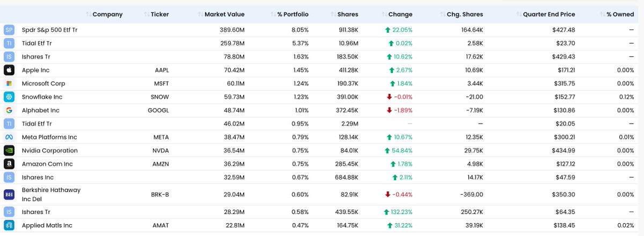The width and height of the screenshot is (644, 236).
Task: Open the Alphabet Inc company link
Action: tap(41, 110)
